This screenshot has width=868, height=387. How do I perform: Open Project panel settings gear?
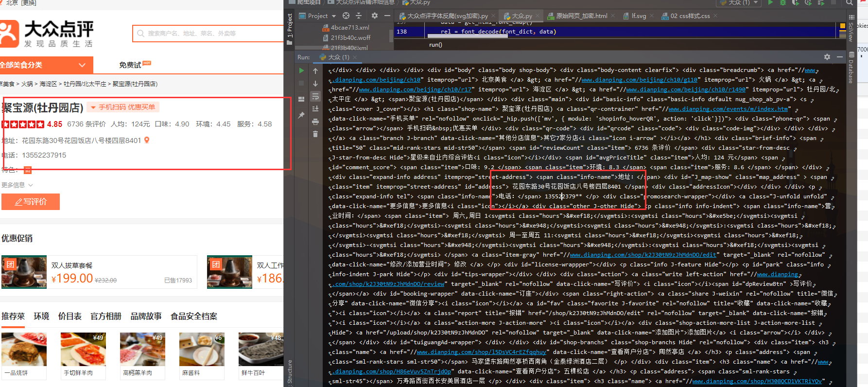(375, 16)
